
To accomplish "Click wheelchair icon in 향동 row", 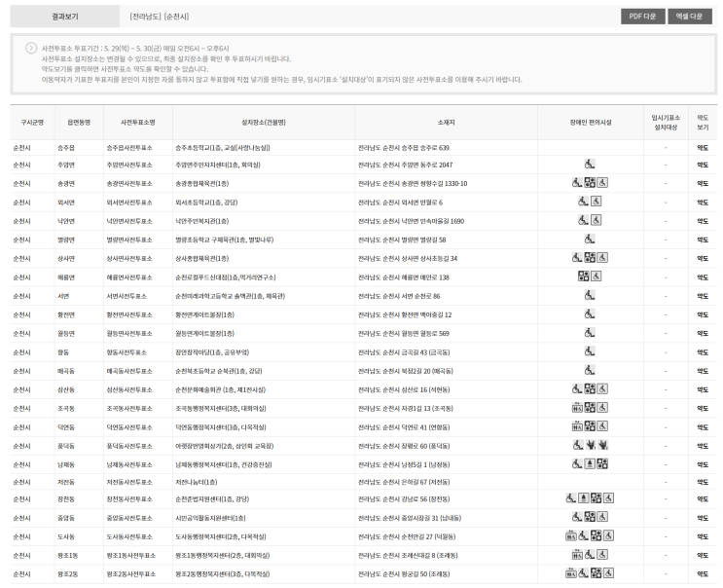I will pos(590,351).
